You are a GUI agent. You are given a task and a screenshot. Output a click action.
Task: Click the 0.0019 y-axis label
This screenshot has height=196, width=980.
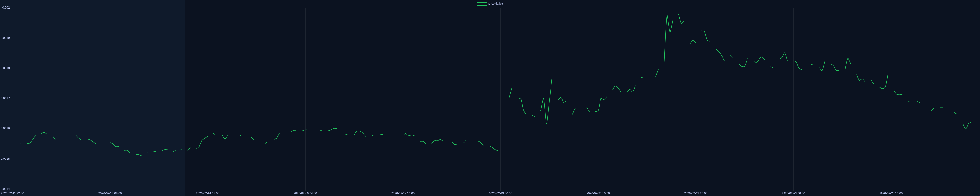5,38
